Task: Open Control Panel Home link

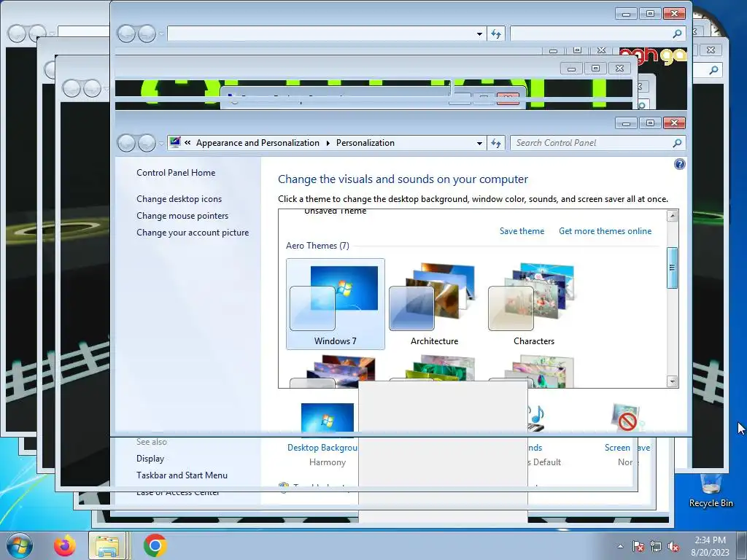Action: tap(176, 173)
